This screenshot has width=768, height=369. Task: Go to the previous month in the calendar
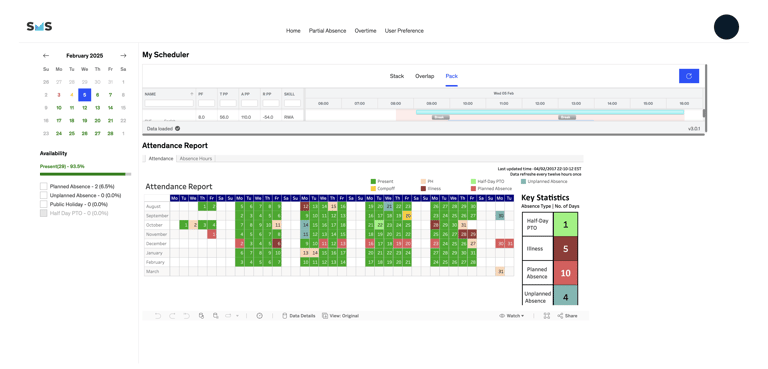tap(46, 55)
